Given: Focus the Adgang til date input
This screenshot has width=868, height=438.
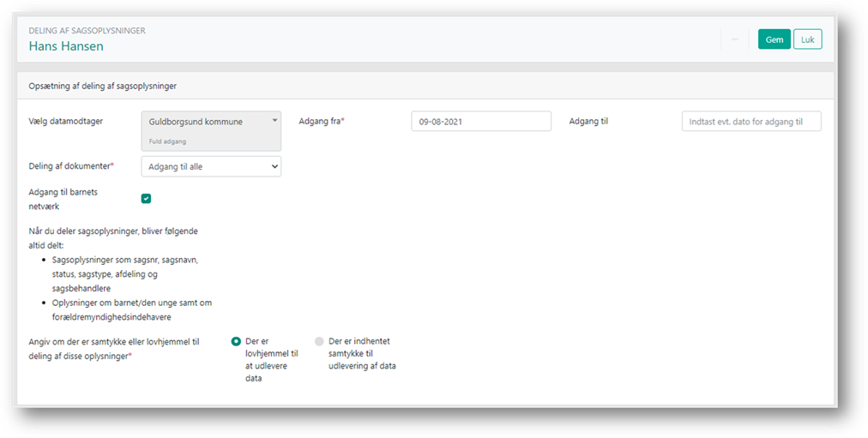Looking at the screenshot, I should [751, 122].
